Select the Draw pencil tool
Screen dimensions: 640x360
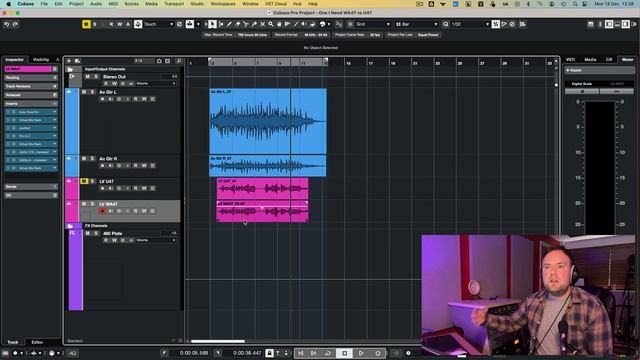pyautogui.click(x=229, y=24)
